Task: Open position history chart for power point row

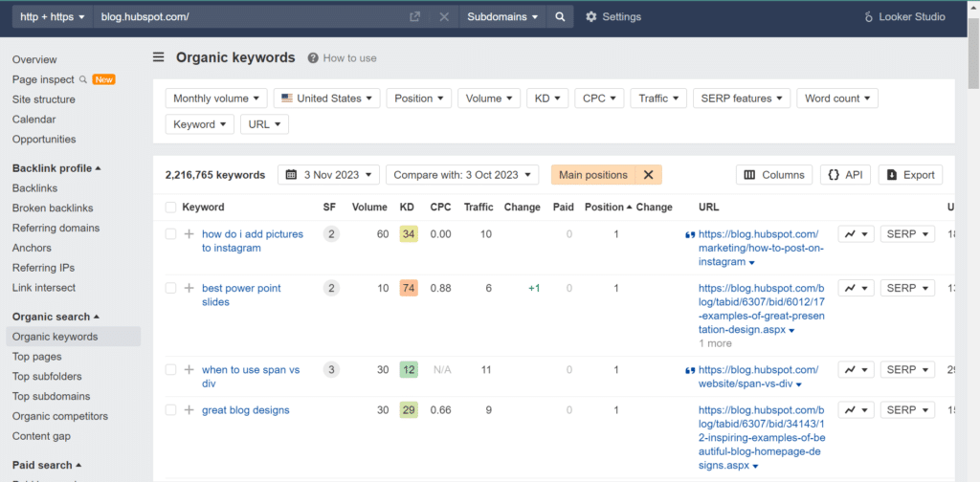Action: [856, 288]
